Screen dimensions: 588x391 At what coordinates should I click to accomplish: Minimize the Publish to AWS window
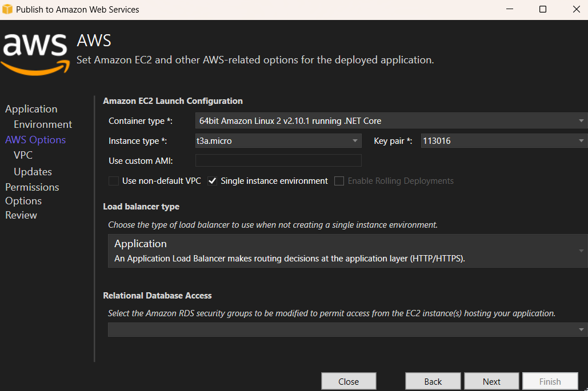click(x=509, y=9)
